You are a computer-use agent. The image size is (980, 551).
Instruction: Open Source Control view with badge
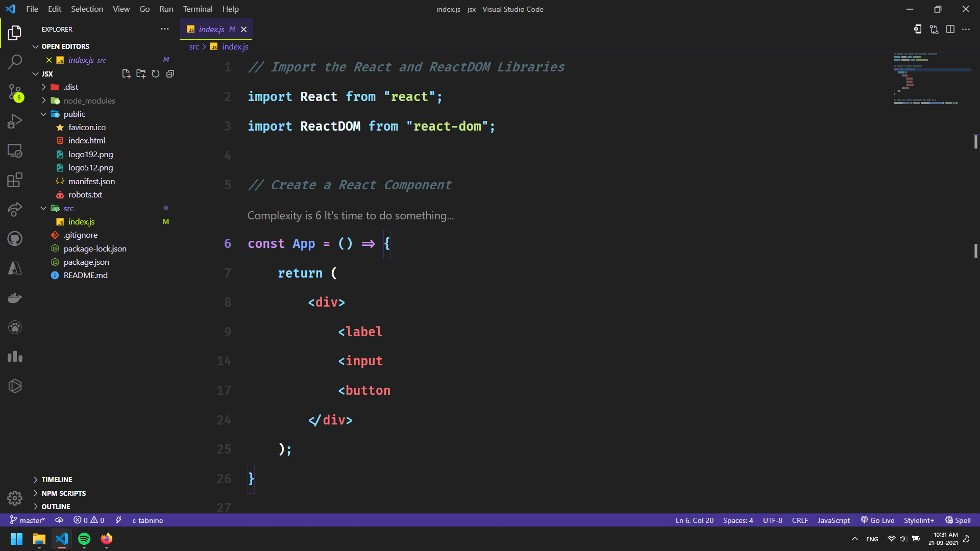pos(15,92)
